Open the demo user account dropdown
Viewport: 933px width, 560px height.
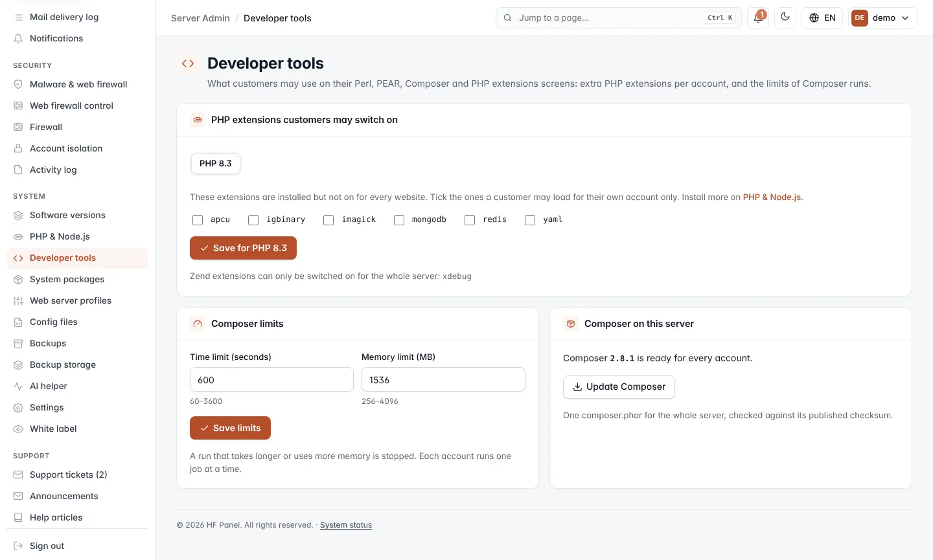pos(882,18)
